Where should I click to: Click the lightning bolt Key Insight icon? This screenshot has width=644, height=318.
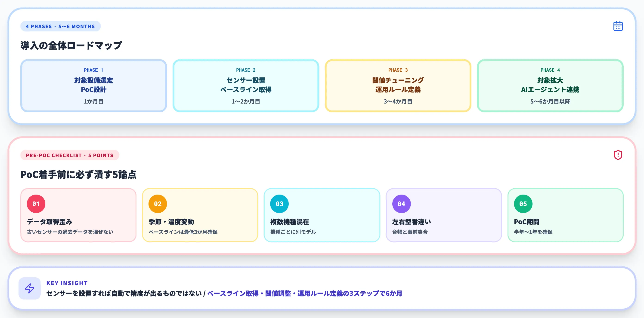click(30, 288)
